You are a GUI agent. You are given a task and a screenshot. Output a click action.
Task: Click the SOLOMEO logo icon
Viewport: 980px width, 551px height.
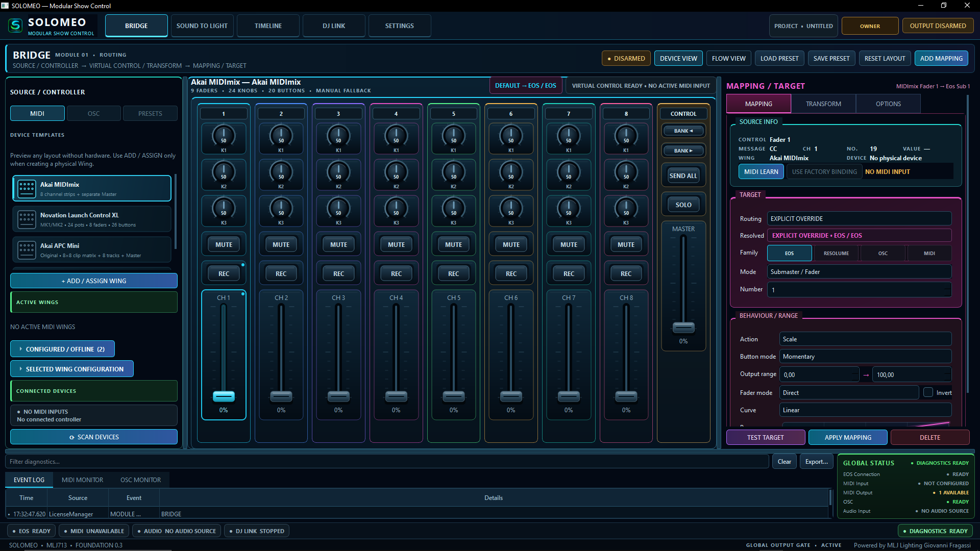point(16,26)
